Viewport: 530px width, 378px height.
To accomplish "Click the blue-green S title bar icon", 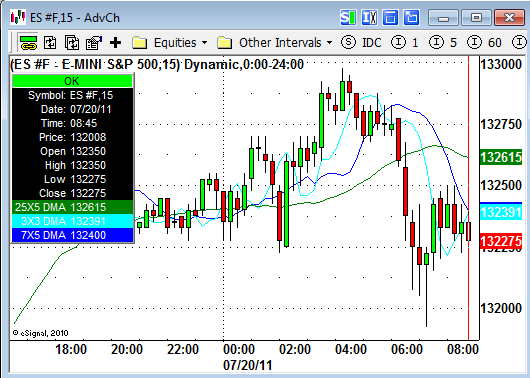I will point(348,17).
